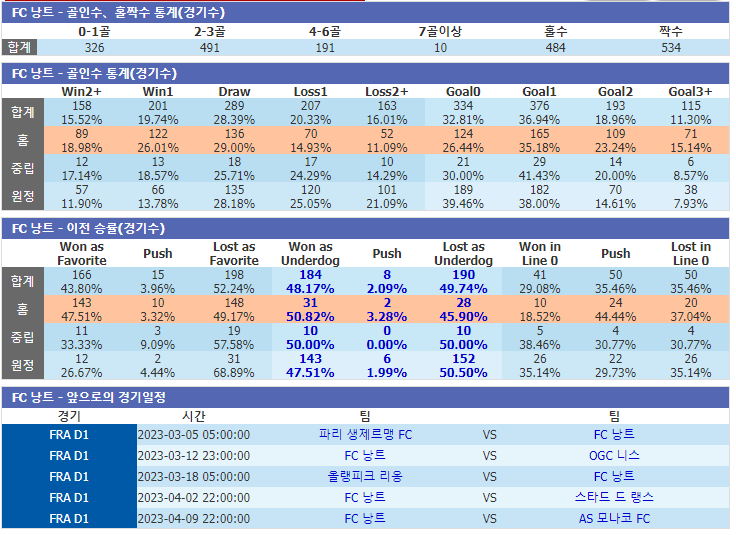
Task: Click the 홀수 column heading
Action: 556,32
